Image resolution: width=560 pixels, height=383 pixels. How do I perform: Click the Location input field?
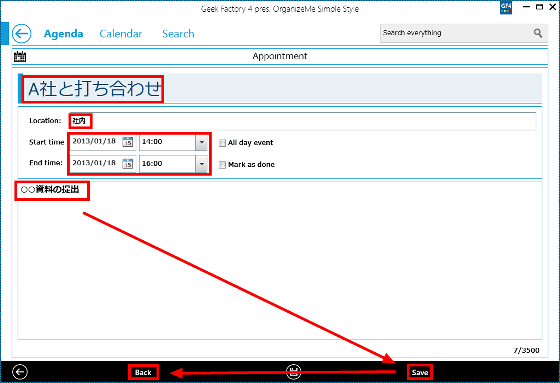click(x=303, y=121)
